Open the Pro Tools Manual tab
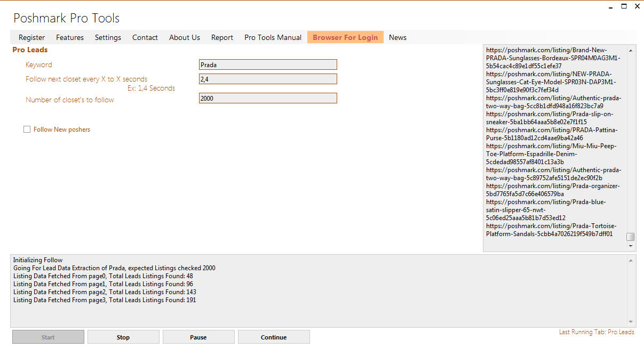Image resolution: width=644 pixels, height=348 pixels. click(273, 37)
